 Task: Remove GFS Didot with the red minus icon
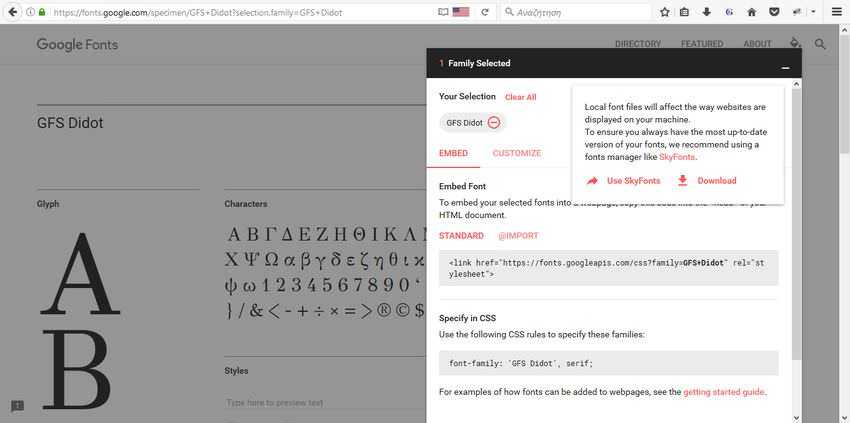coord(493,123)
